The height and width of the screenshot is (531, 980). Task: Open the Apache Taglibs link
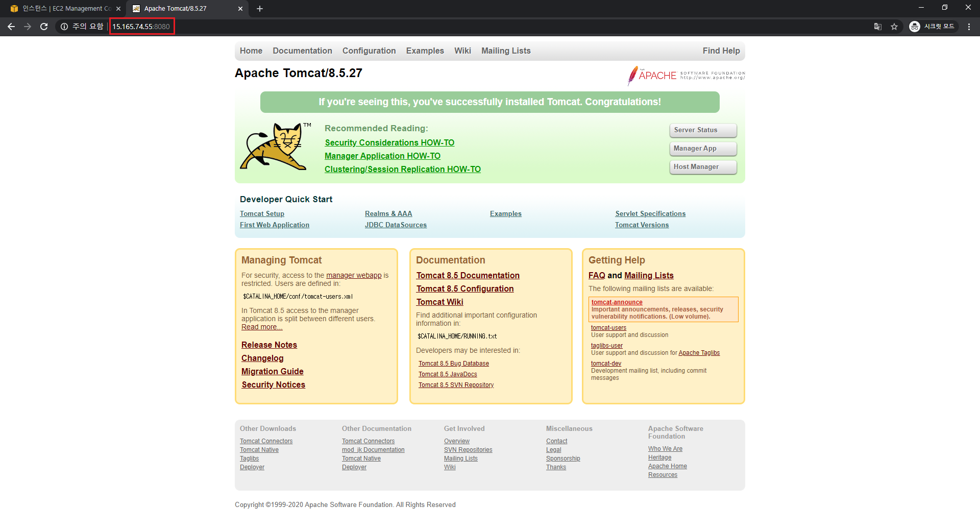(x=699, y=353)
